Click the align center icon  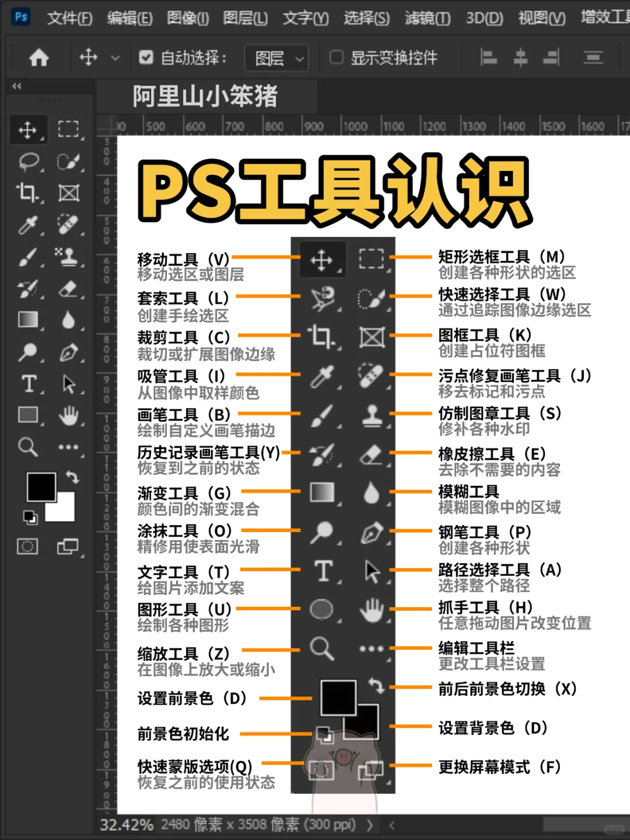(x=520, y=58)
